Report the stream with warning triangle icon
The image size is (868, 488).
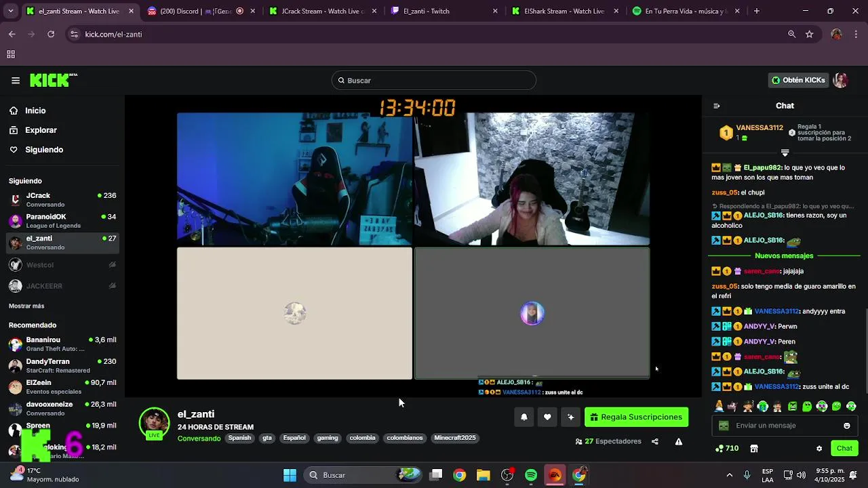click(679, 442)
